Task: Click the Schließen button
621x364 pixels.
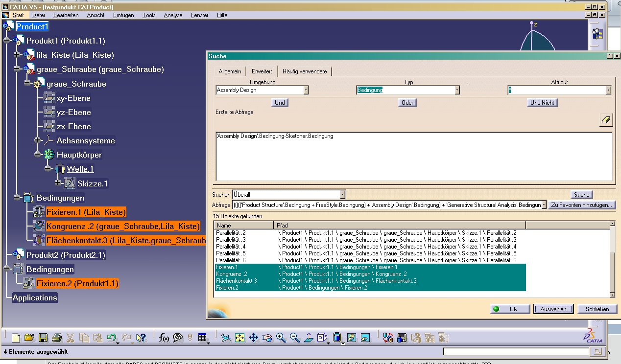Action: [597, 309]
